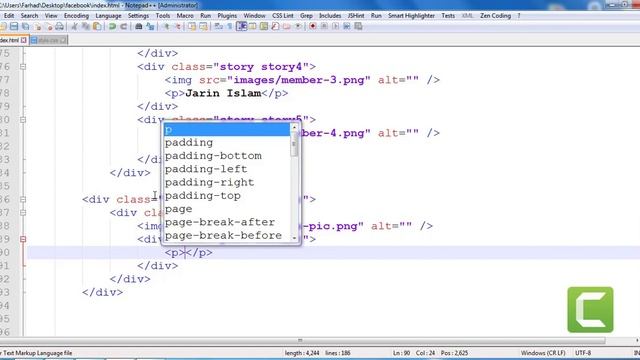
Task: Choose 'padding-right' from autocomplete popup
Action: coord(227,182)
